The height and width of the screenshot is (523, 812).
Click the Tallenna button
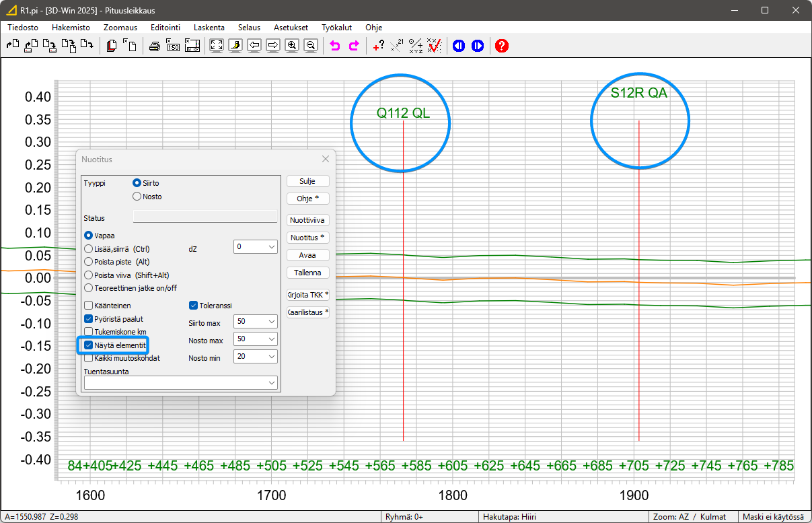[308, 273]
